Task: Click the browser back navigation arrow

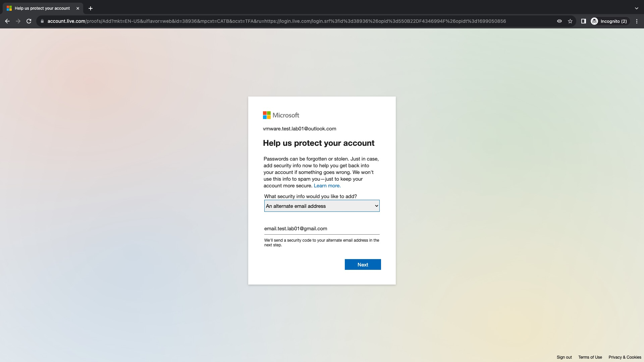Action: (x=7, y=21)
